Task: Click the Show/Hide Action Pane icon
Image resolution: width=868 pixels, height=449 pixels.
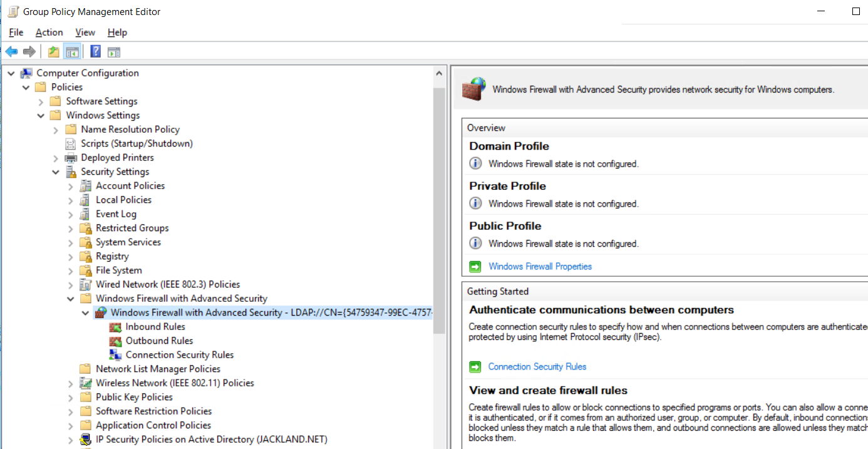Action: point(113,51)
